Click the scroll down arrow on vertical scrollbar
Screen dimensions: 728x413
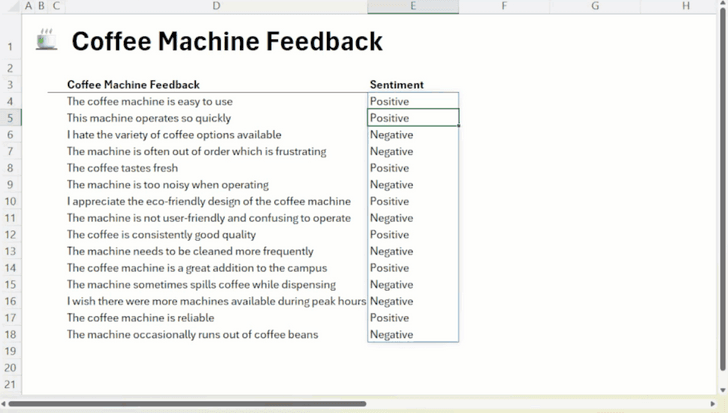[722, 390]
